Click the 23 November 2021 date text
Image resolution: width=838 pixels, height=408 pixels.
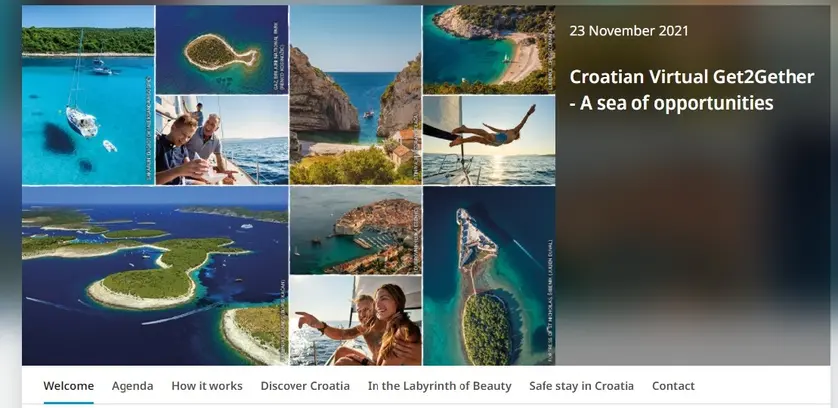[629, 30]
